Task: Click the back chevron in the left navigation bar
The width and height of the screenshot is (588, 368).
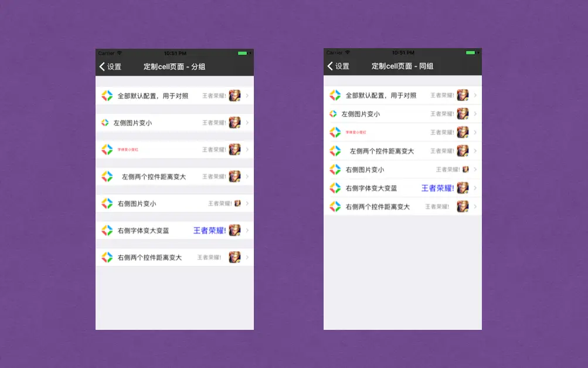Action: (x=101, y=66)
